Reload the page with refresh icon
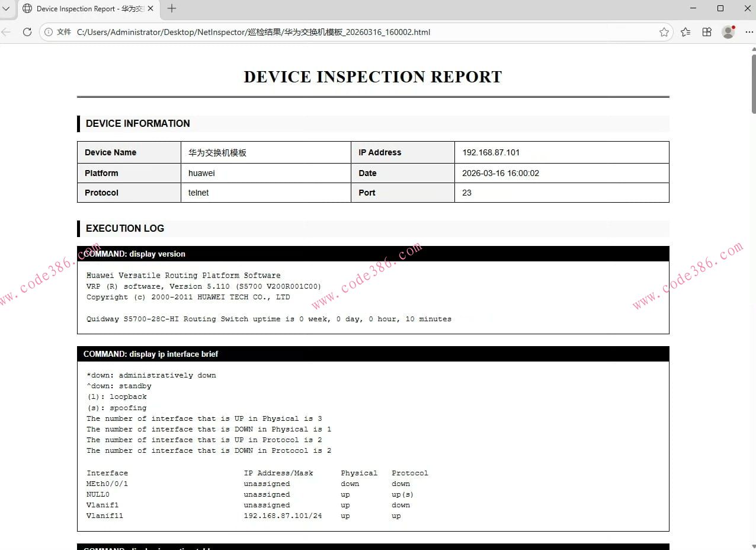Viewport: 756px width, 550px height. coord(27,32)
